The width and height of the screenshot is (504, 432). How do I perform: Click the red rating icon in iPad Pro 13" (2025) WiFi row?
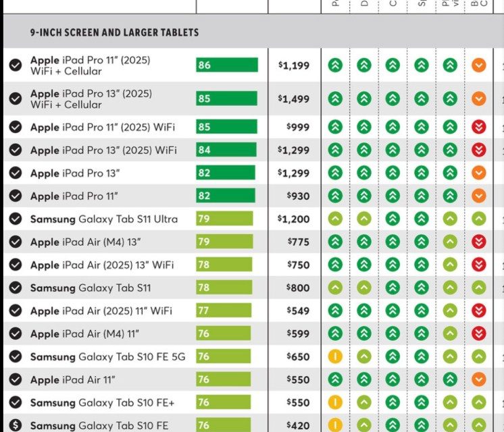coord(478,150)
